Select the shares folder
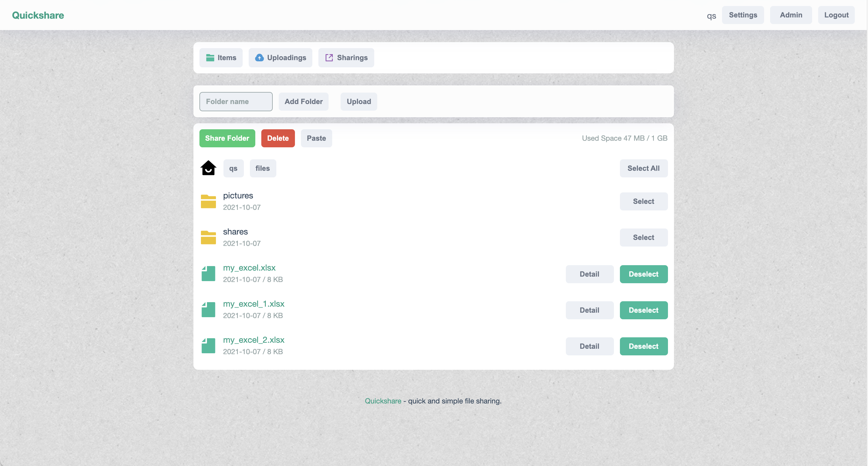This screenshot has width=868, height=466. (x=644, y=238)
